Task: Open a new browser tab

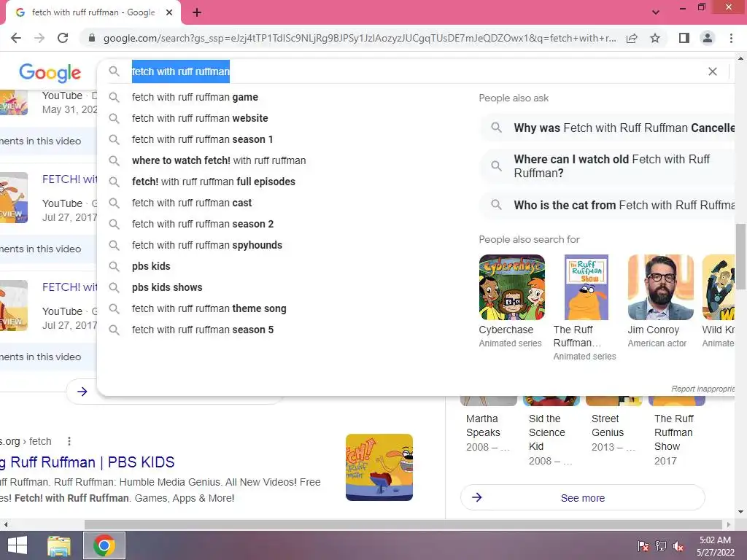Action: (x=197, y=12)
